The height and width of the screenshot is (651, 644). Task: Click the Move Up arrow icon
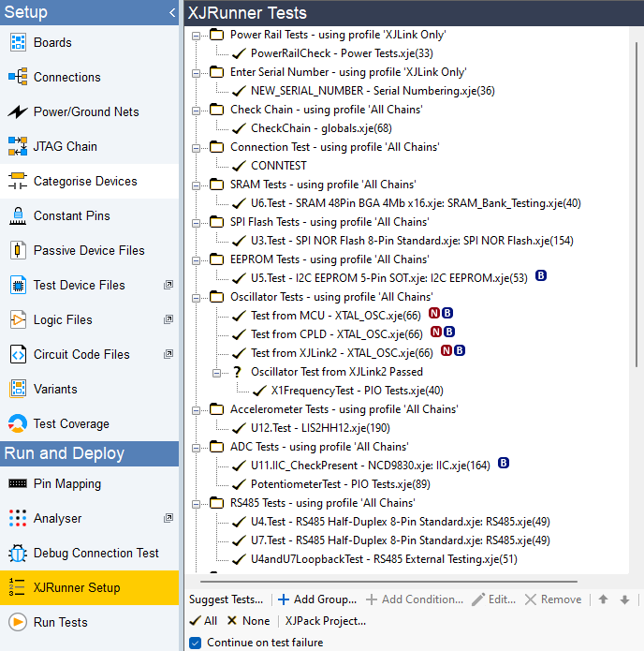point(603,599)
